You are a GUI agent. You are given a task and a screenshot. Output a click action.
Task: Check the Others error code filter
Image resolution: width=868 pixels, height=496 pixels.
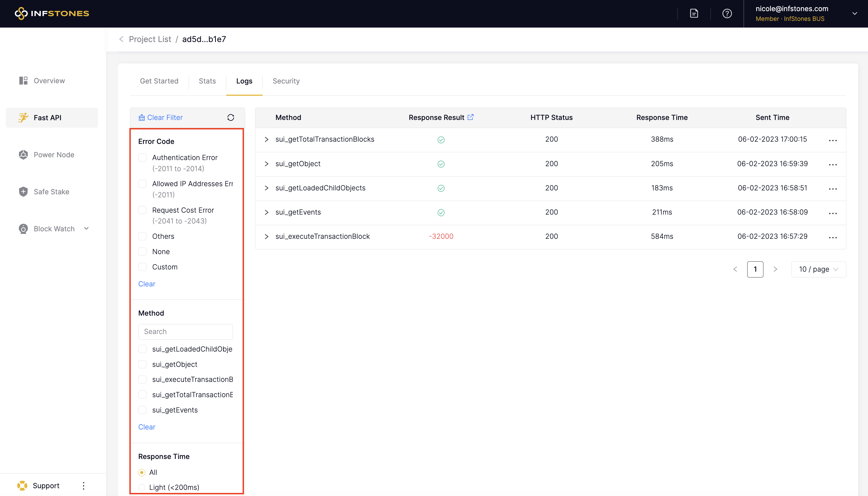pyautogui.click(x=142, y=236)
